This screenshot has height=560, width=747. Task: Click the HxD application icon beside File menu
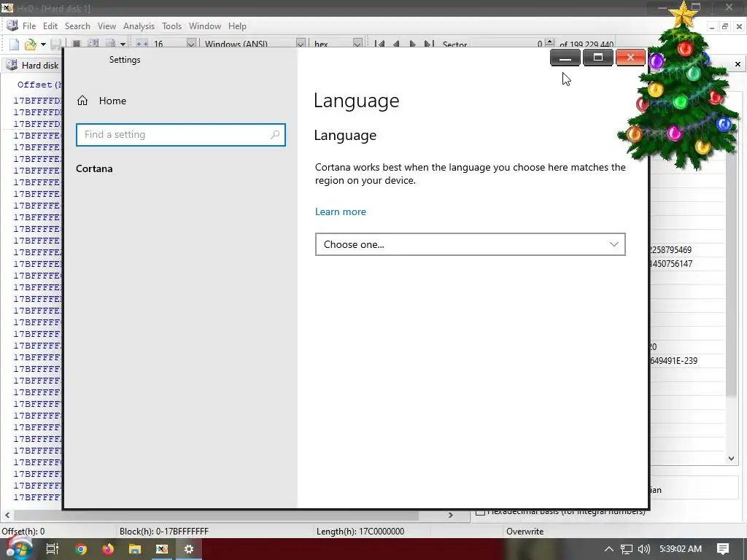tap(12, 26)
